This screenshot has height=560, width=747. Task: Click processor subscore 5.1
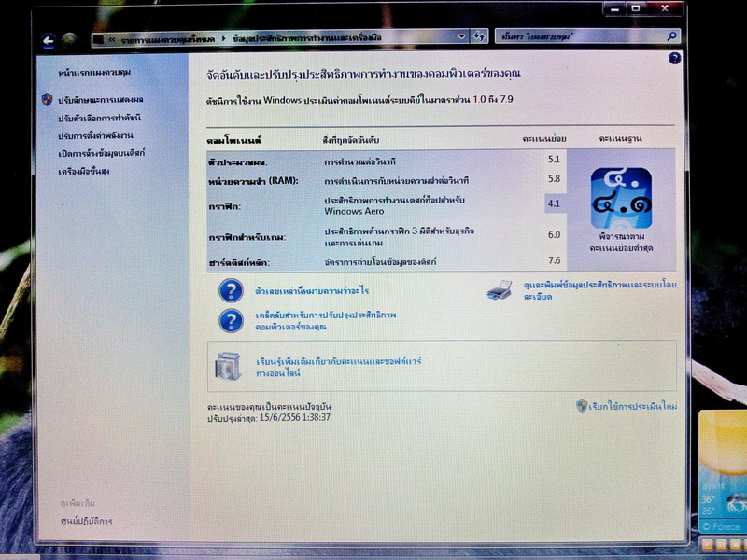554,159
